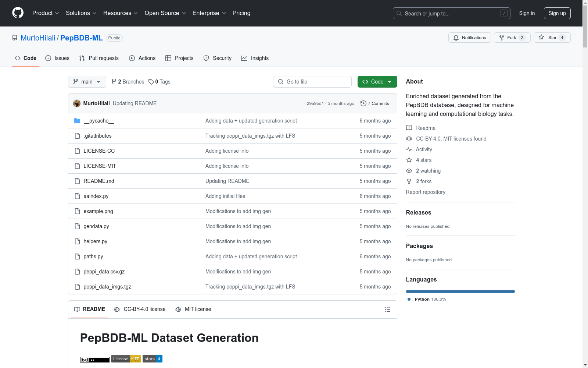Click the commit history clock icon

click(x=363, y=103)
